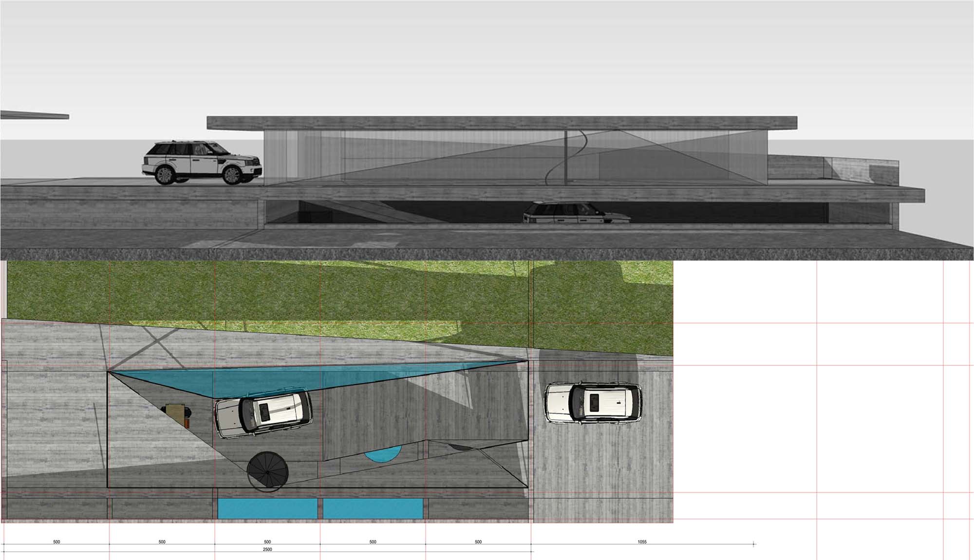Viewport: 974px width, 560px height.
Task: Click the black spiral staircase in the plan
Action: (267, 471)
